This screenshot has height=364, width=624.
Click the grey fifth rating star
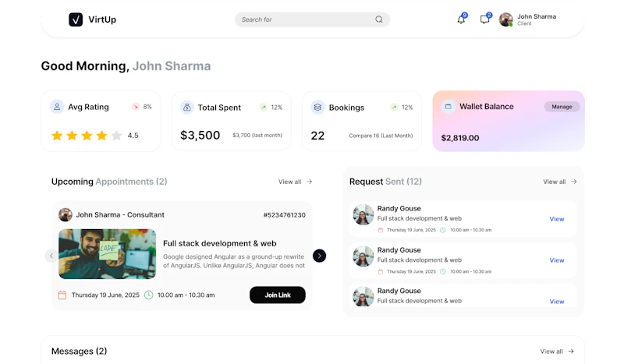click(116, 136)
